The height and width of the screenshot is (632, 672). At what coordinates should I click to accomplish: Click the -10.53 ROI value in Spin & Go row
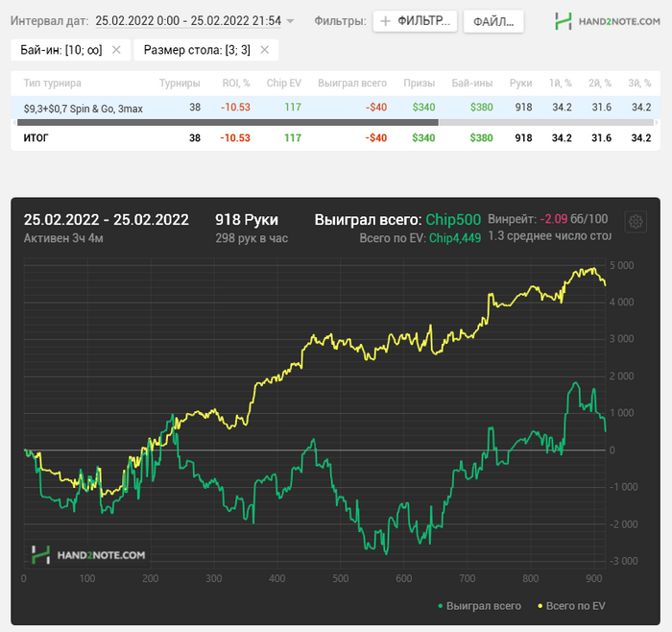tap(235, 108)
